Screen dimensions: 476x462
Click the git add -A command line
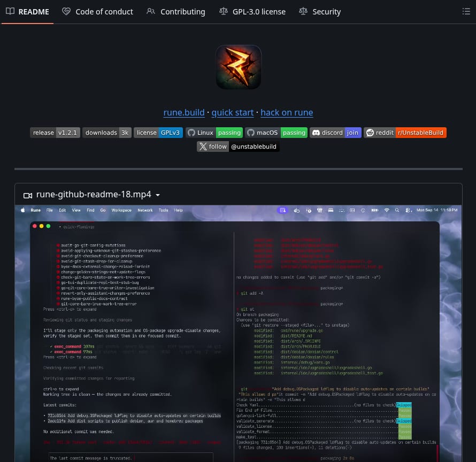(250, 293)
